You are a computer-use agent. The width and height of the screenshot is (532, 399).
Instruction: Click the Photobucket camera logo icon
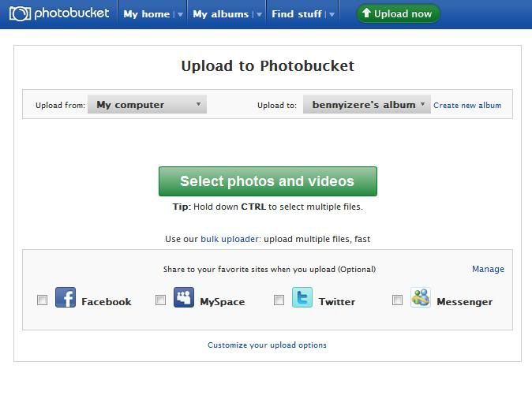(x=20, y=13)
